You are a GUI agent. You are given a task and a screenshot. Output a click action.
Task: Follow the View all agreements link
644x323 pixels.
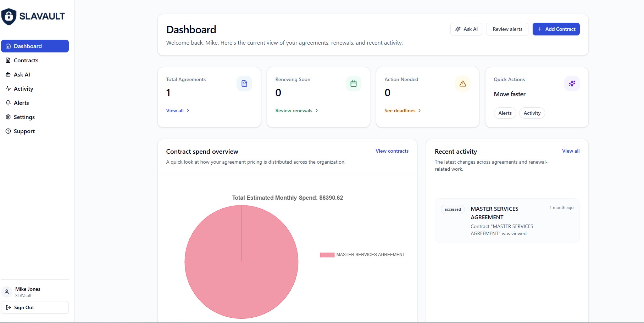(178, 110)
